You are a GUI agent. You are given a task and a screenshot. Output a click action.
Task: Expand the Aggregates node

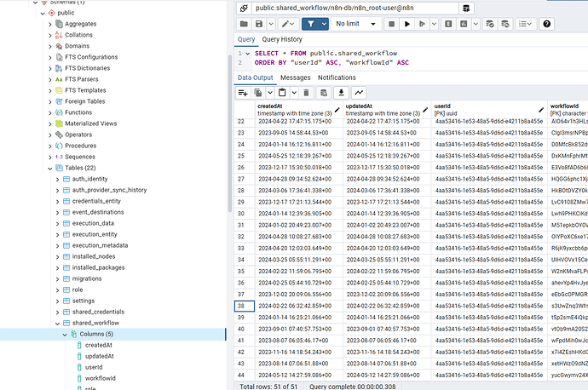click(x=50, y=24)
